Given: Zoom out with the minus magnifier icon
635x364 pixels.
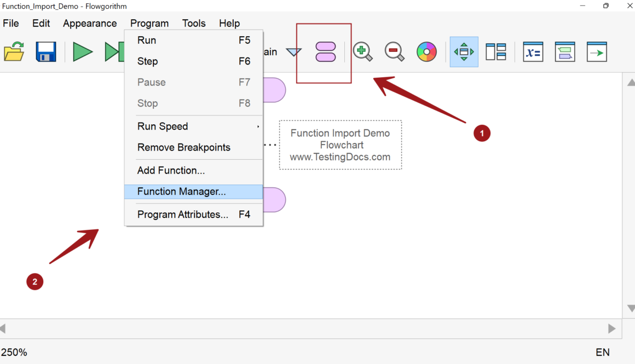Looking at the screenshot, I should pyautogui.click(x=395, y=52).
